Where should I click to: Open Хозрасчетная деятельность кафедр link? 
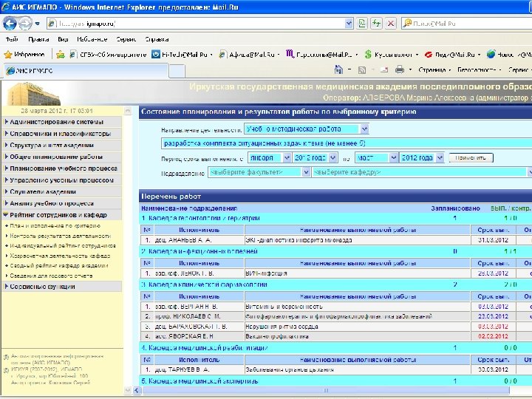(x=60, y=256)
